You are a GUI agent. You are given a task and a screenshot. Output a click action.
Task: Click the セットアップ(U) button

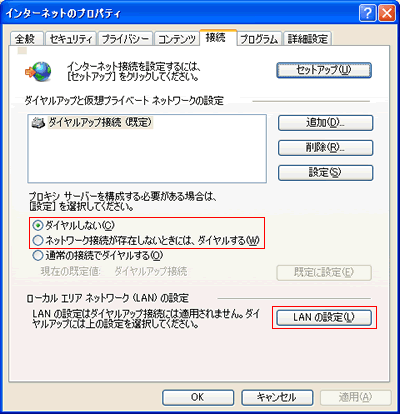(324, 70)
